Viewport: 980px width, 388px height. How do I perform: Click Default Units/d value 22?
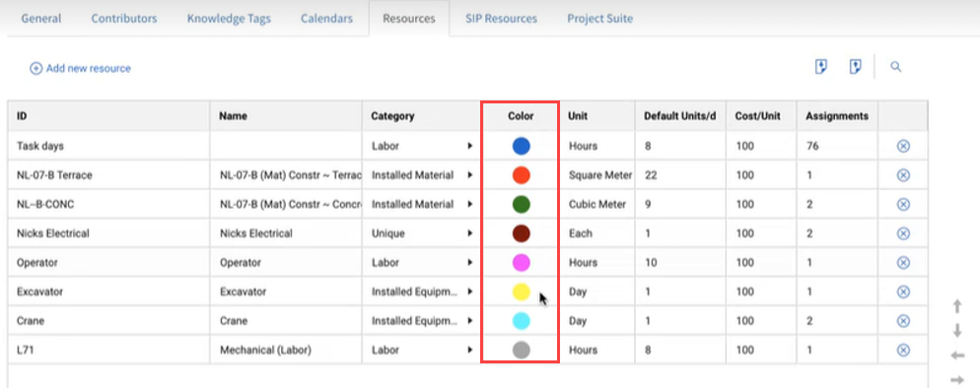pos(680,175)
